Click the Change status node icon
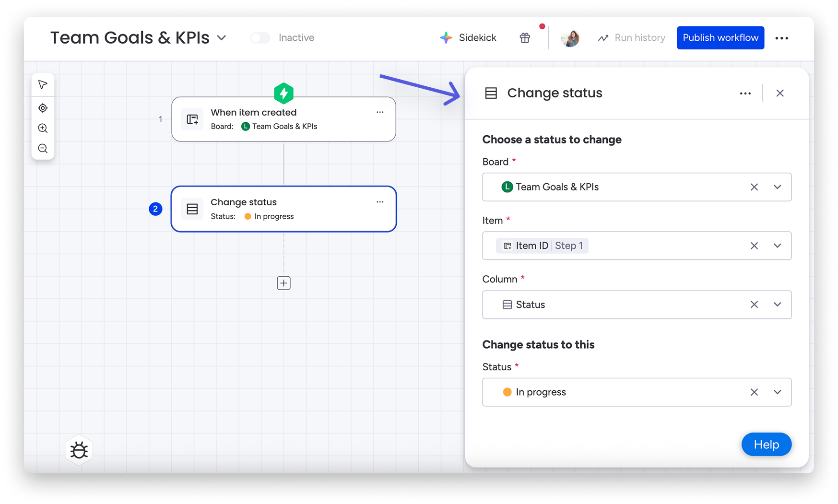The height and width of the screenshot is (504, 838). pyautogui.click(x=192, y=209)
